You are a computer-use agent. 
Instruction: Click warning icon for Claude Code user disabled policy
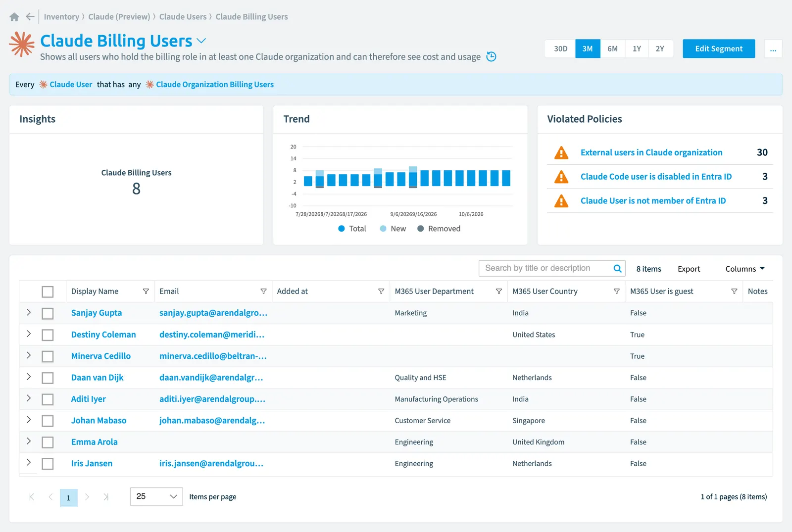[561, 177]
